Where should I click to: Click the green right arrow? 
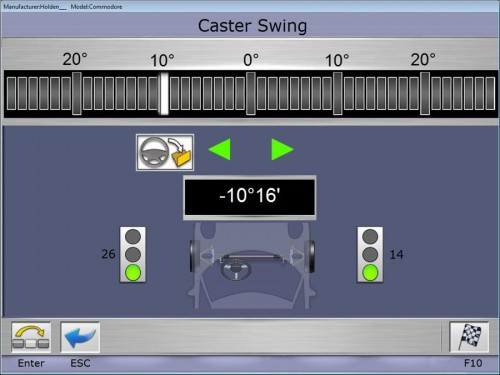(282, 150)
